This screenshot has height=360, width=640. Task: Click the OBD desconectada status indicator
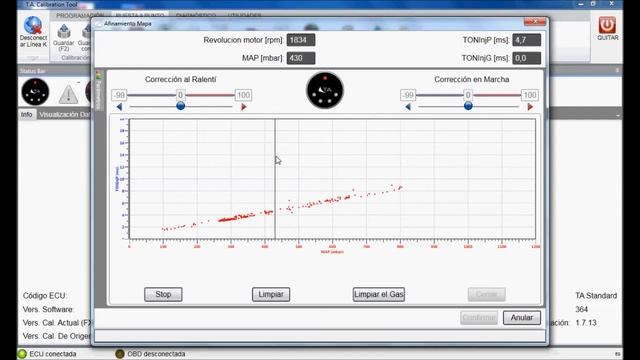(120, 354)
